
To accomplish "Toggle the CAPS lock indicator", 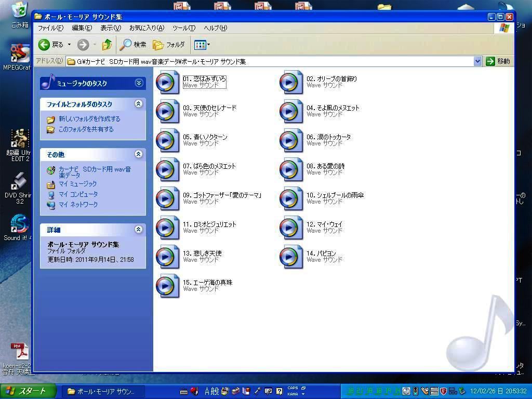I will pyautogui.click(x=293, y=388).
